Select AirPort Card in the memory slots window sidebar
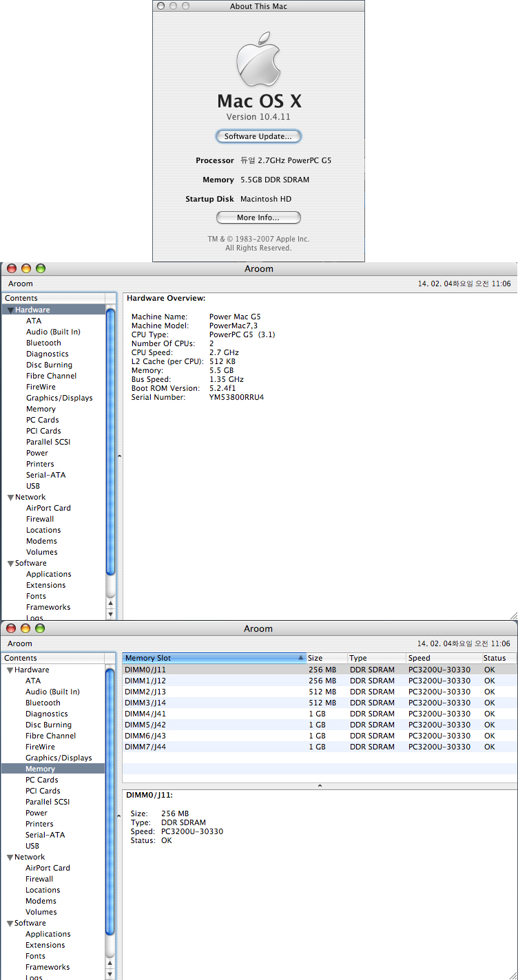The height and width of the screenshot is (980, 518). 48,868
